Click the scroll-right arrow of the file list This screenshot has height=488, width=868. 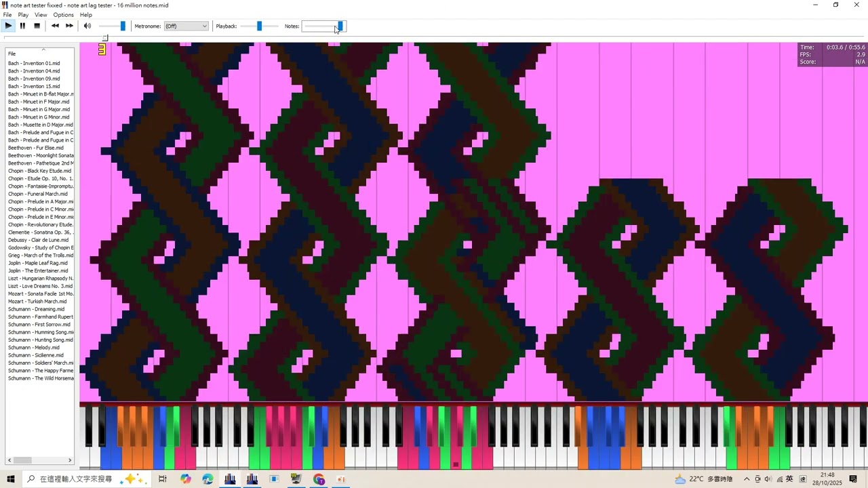[x=71, y=460]
